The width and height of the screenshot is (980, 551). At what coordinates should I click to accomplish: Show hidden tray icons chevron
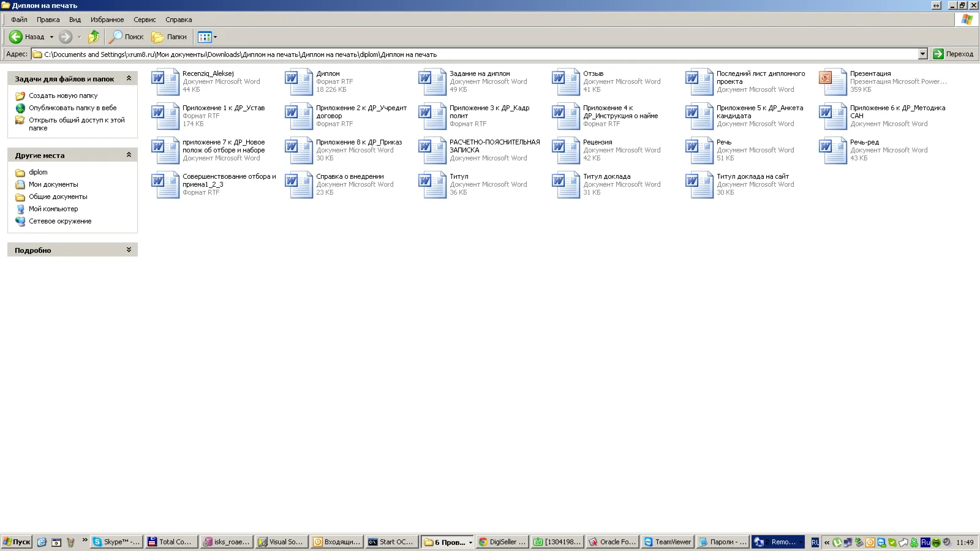(x=827, y=542)
